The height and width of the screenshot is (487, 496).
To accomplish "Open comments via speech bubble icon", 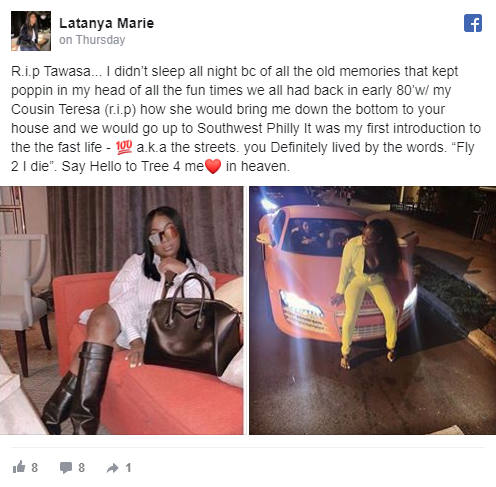I will [x=66, y=468].
